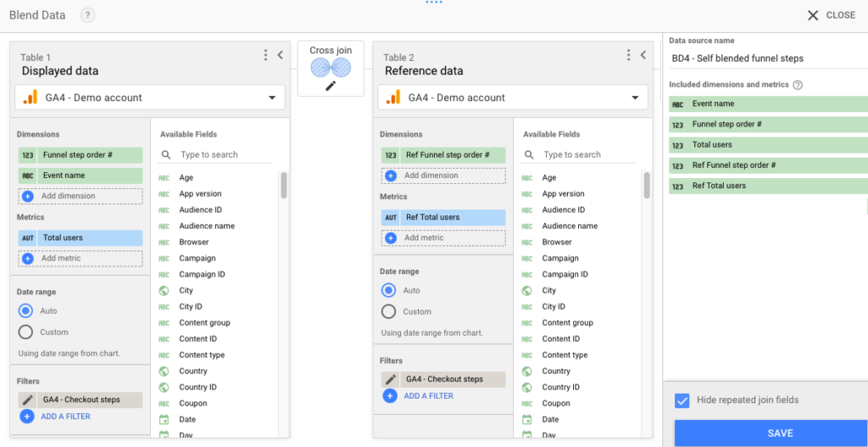The width and height of the screenshot is (868, 447).
Task: Click the Google Analytics icon in Table 2
Action: tap(393, 98)
